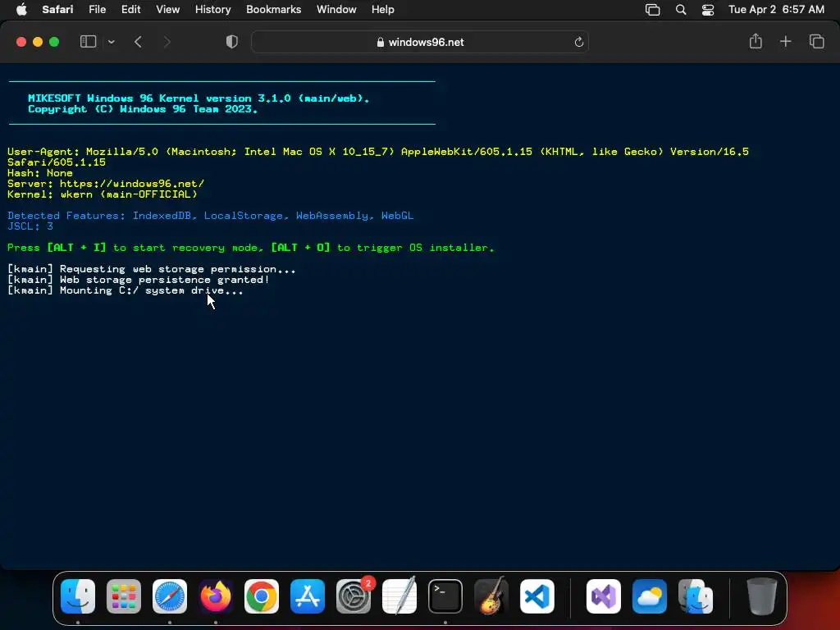840x630 pixels.
Task: Click the 'Web storage persistence granted!' line
Action: (138, 280)
